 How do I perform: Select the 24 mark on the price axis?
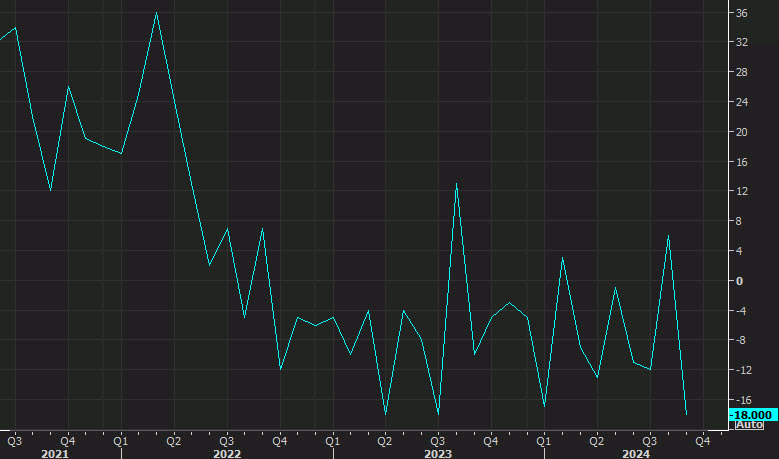pos(742,102)
